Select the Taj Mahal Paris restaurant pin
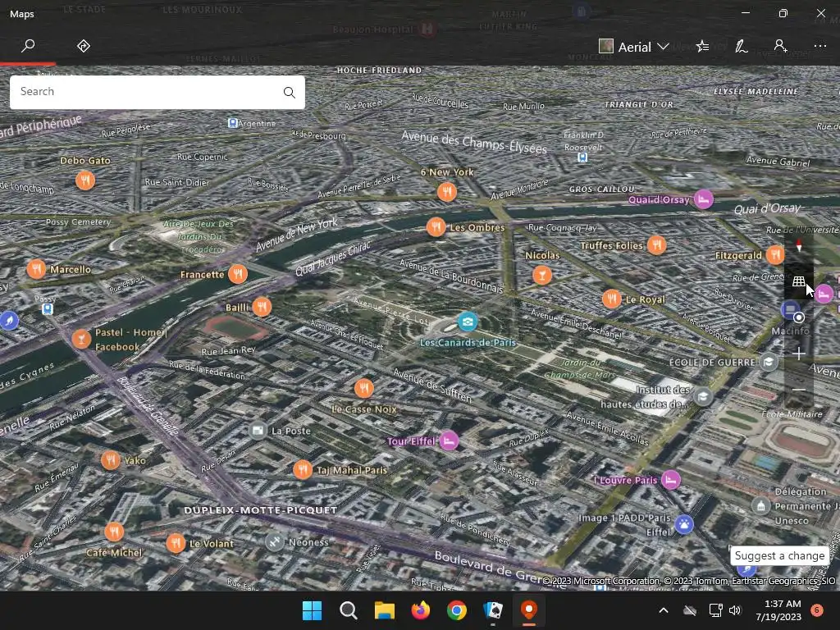This screenshot has height=630, width=840. pos(303,470)
